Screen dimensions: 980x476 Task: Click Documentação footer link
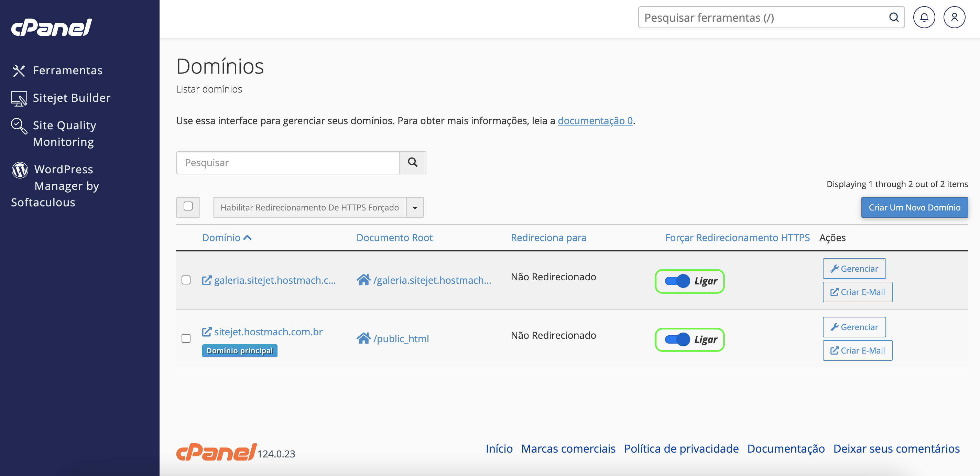[x=786, y=449]
